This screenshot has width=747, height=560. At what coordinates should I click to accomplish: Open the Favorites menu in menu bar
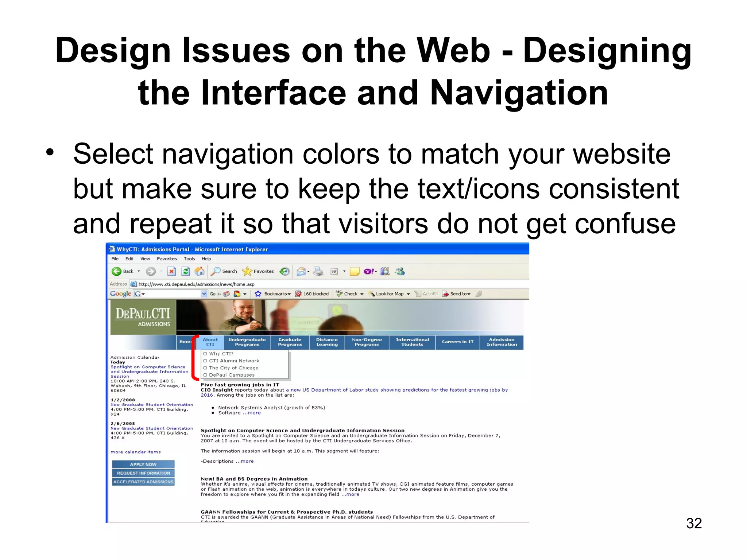tap(167, 259)
